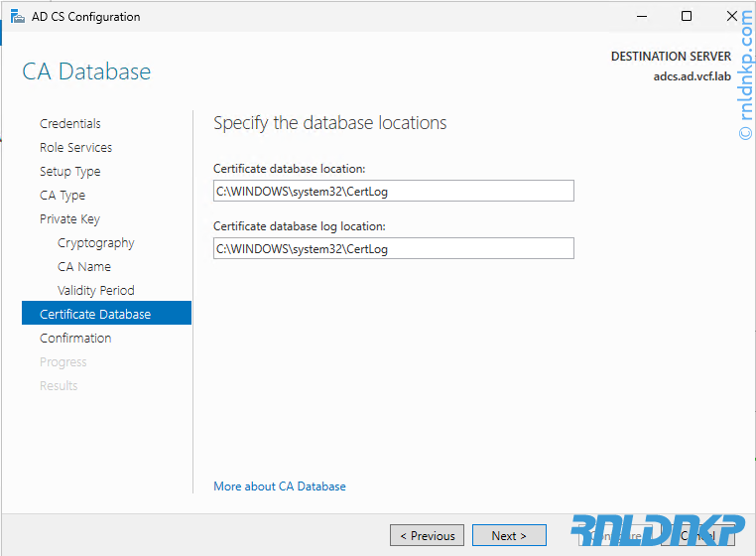The height and width of the screenshot is (556, 756).
Task: Open the Private Key step
Action: click(x=69, y=219)
